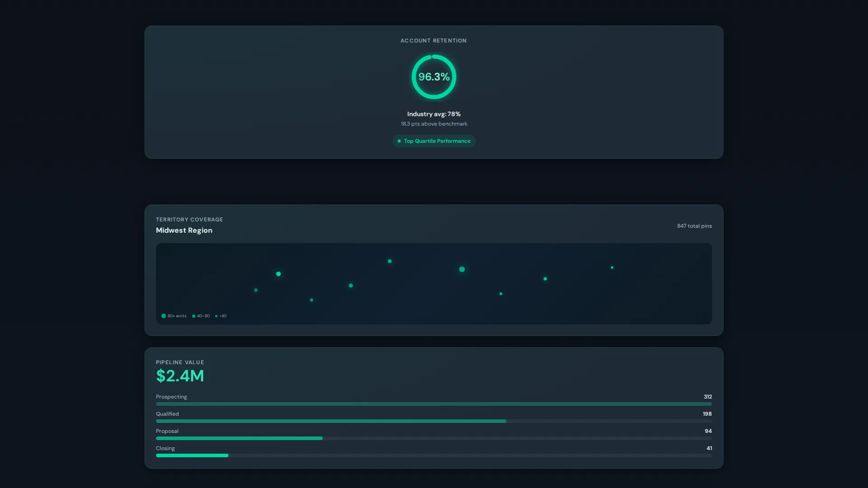Click the Qualified stage label

(167, 414)
